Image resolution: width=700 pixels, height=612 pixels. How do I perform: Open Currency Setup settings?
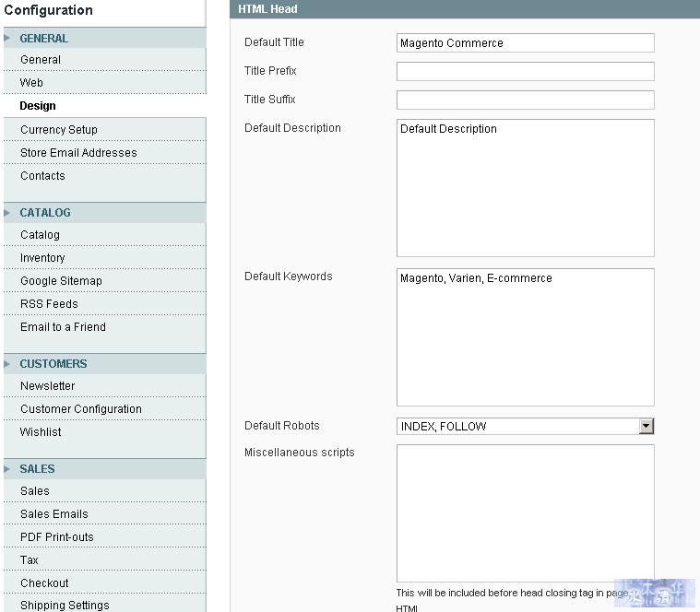pos(104,129)
